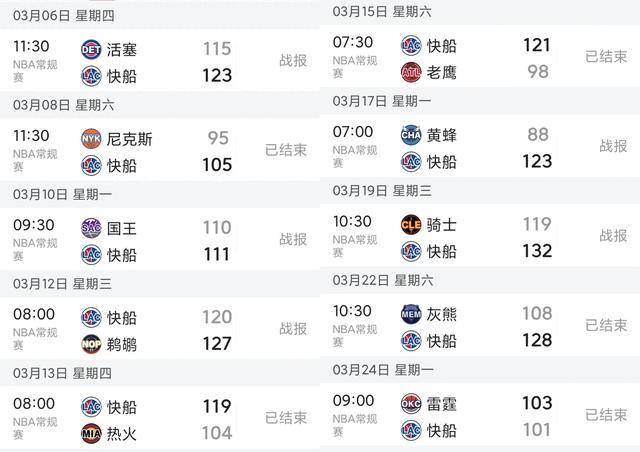Open 战报 for the 黄蜂 game
The width and height of the screenshot is (640, 452).
point(613,146)
